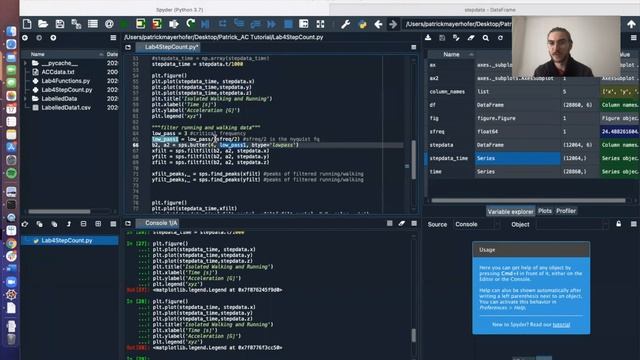Viewport: 640px width, 360px height.
Task: Switch to Variable explorer tab
Action: [x=510, y=211]
